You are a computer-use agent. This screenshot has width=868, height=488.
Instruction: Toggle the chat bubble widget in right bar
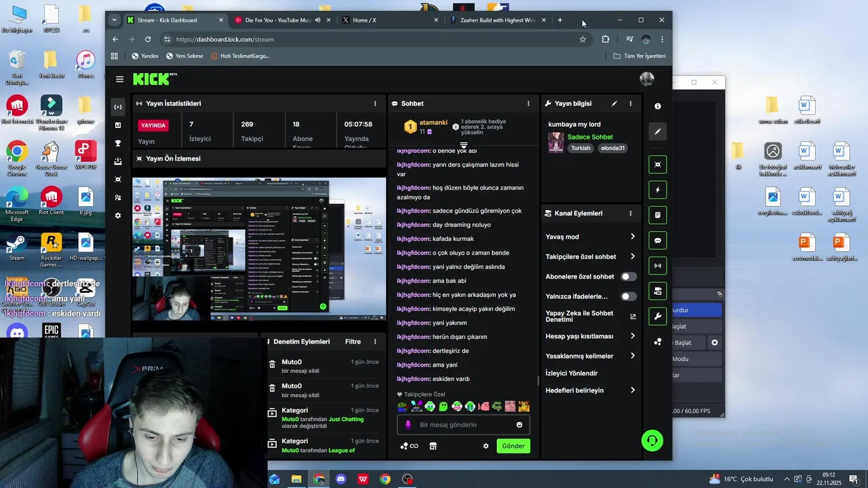click(x=657, y=241)
